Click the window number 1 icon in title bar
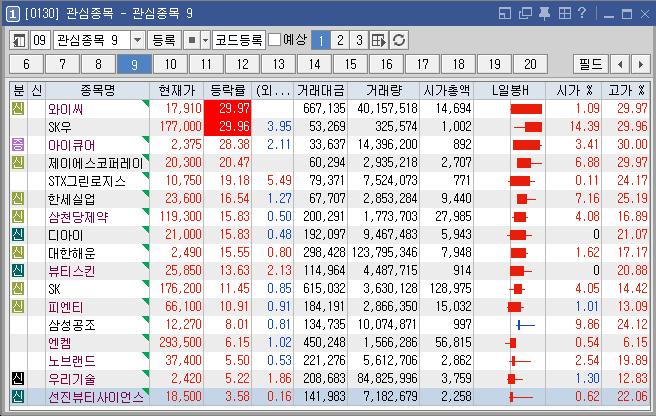The width and height of the screenshot is (656, 416). (12, 14)
